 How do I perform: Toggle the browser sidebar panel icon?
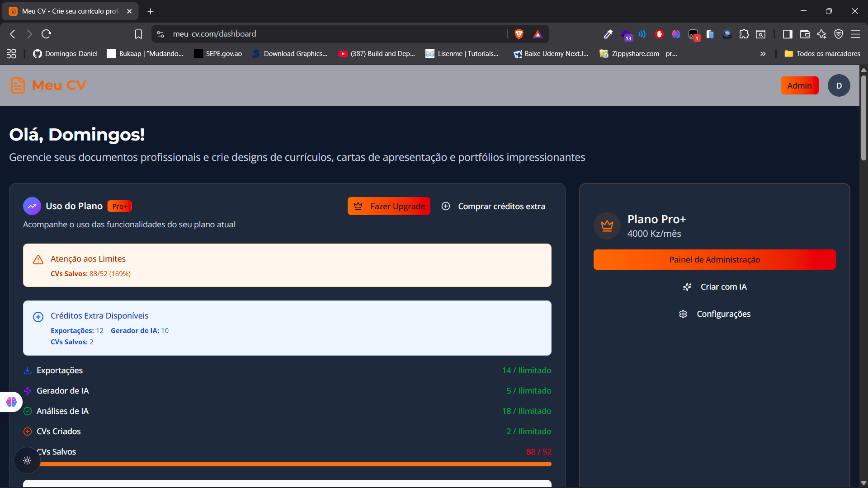[788, 34]
